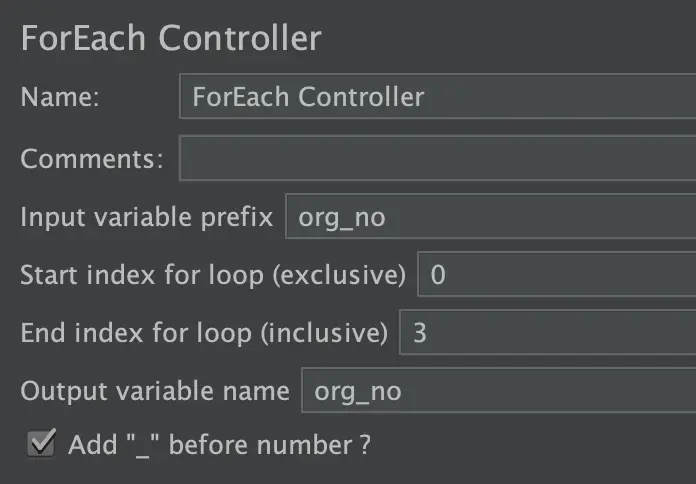Click the "Input variable prefix" label

click(146, 217)
